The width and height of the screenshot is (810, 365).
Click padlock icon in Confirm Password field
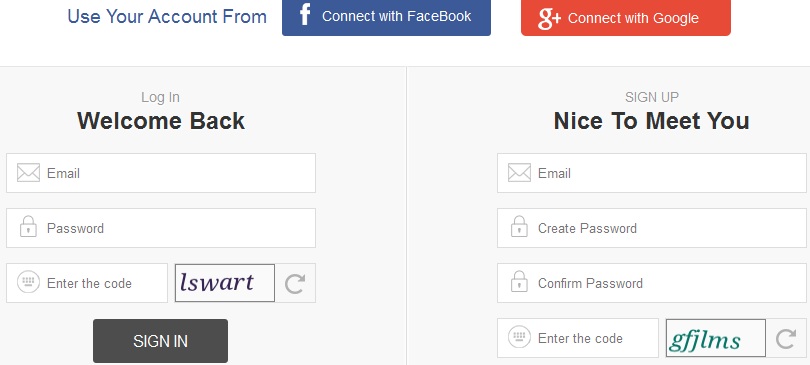coord(519,282)
